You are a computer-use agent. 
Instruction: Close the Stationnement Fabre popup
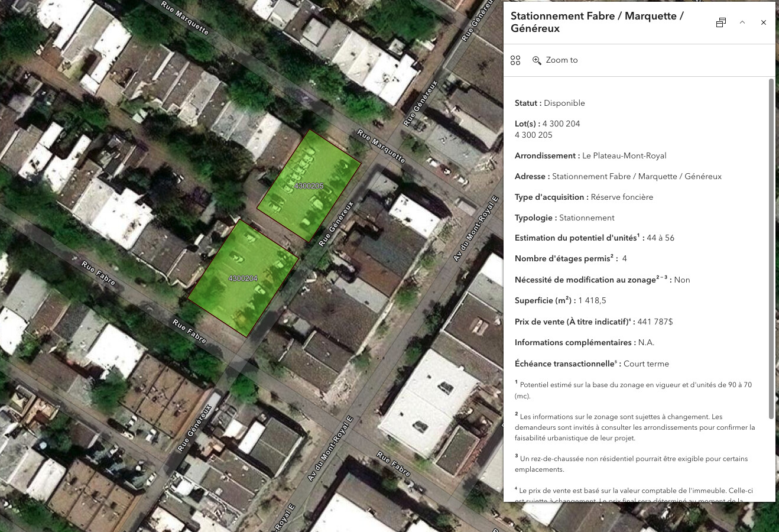coord(764,22)
